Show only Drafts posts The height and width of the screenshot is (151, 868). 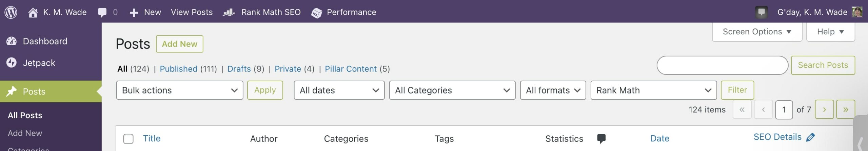point(239,69)
